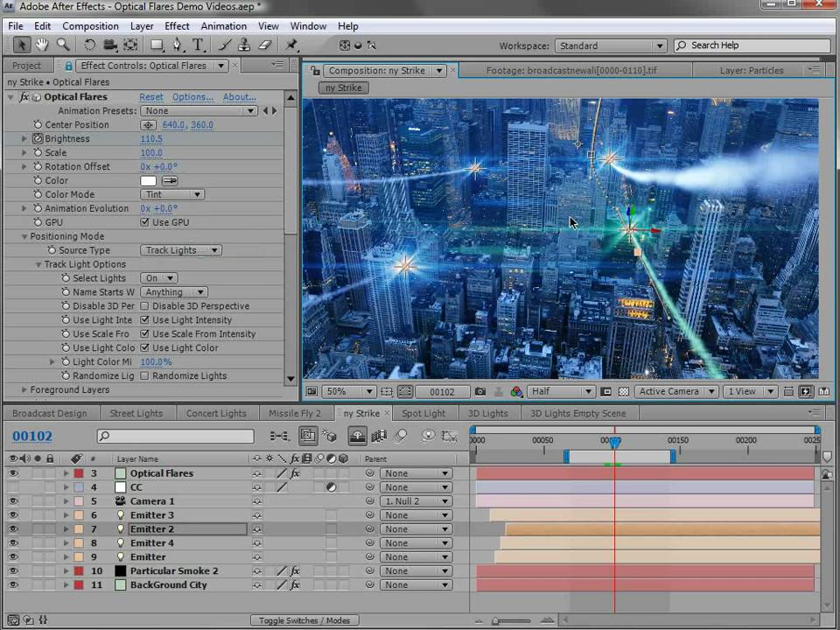Open Active Camera view dropdown
The width and height of the screenshot is (840, 630).
pos(676,392)
